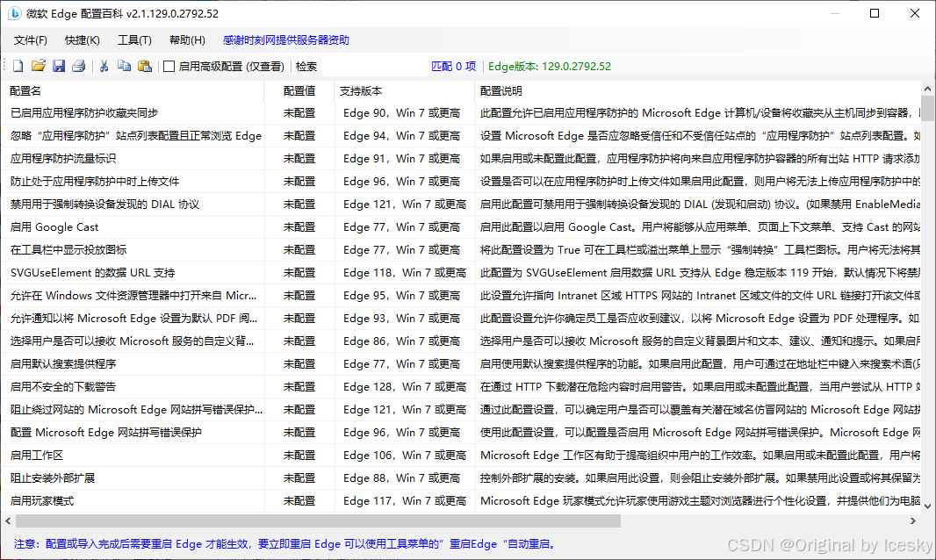Click the Open folder toolbar icon
Image resolution: width=936 pixels, height=560 pixels.
tap(39, 66)
